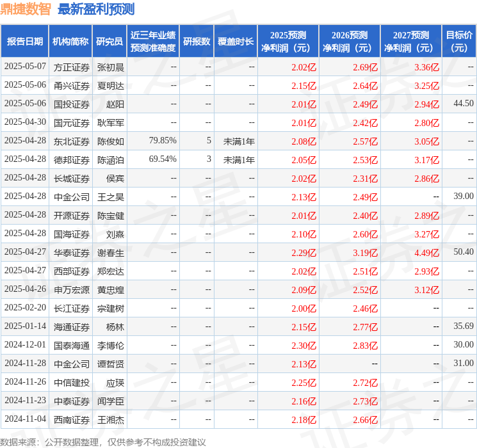
Task: Click researcher 耿军军
Action: (x=111, y=123)
